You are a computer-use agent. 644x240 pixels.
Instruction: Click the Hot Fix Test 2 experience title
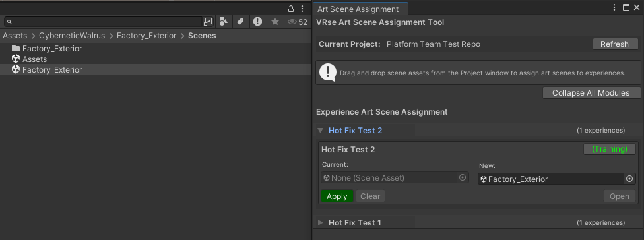click(348, 150)
